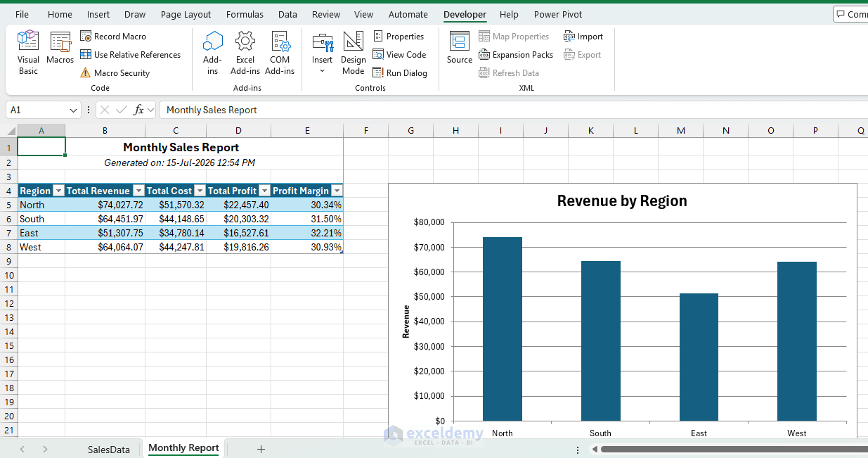
Task: Open the Data tab
Action: [x=287, y=14]
